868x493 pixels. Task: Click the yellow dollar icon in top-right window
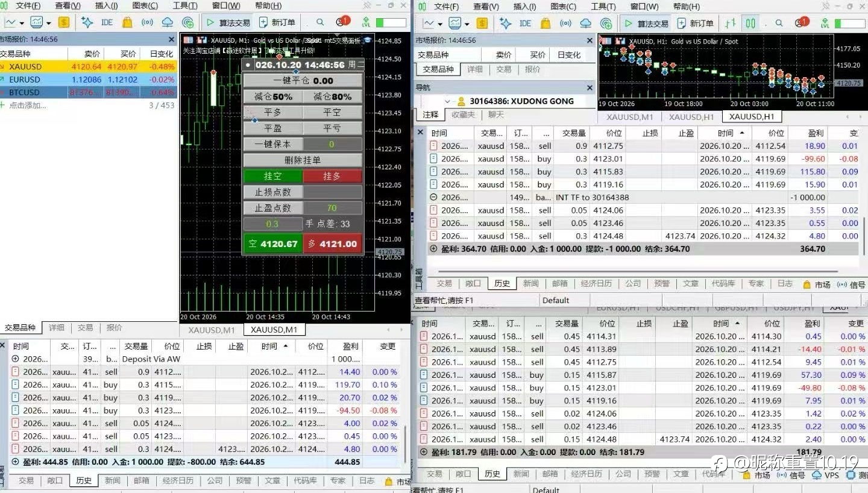[482, 23]
